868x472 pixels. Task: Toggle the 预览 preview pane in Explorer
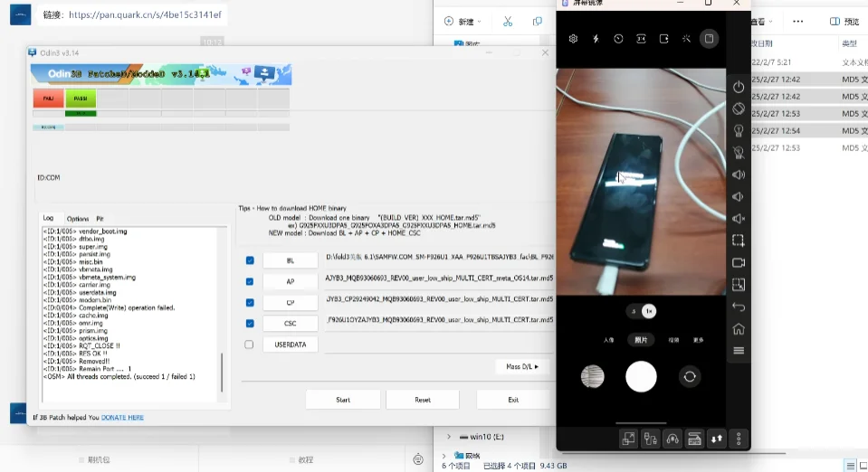844,22
